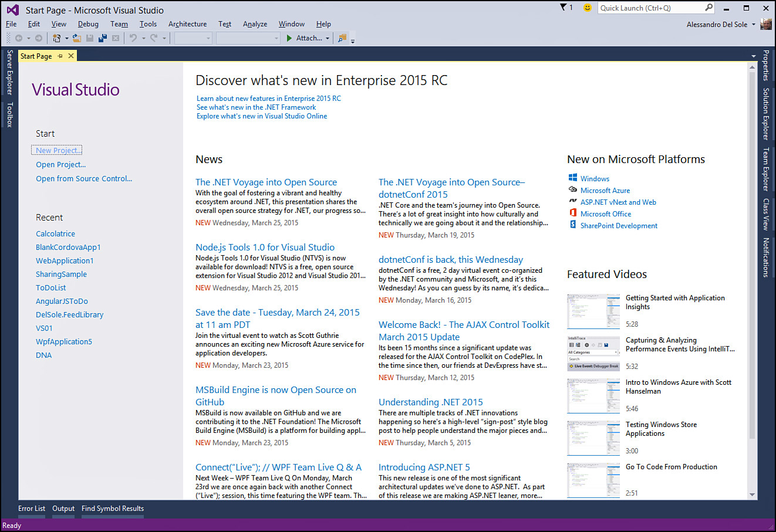Screen dimensions: 776x532
Task: Open the Class View side tab
Action: (x=766, y=214)
